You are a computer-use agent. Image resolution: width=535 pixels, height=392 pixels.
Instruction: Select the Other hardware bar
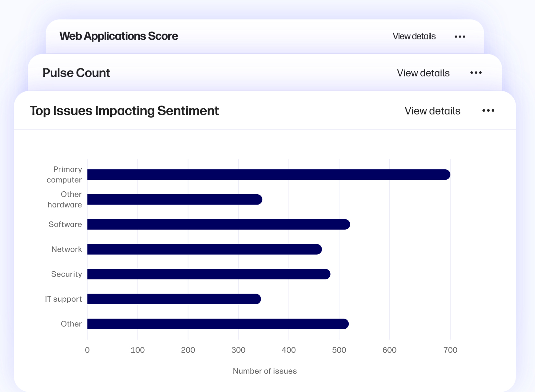pos(175,199)
